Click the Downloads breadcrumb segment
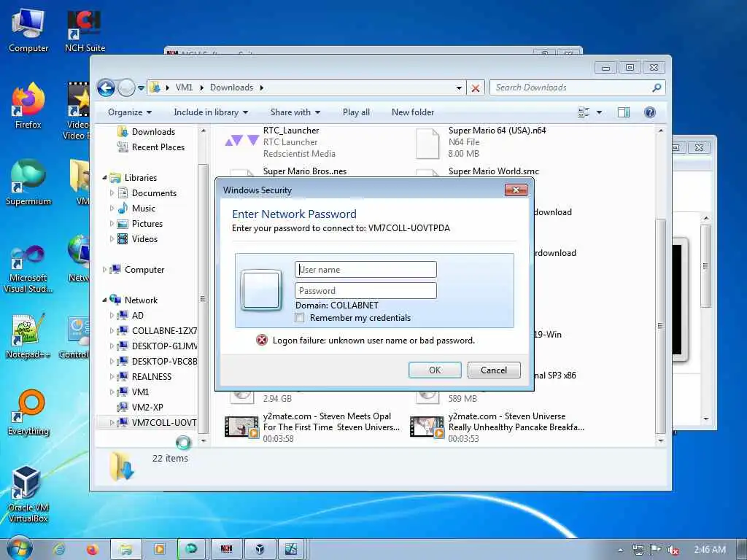This screenshot has height=560, width=747. click(231, 87)
